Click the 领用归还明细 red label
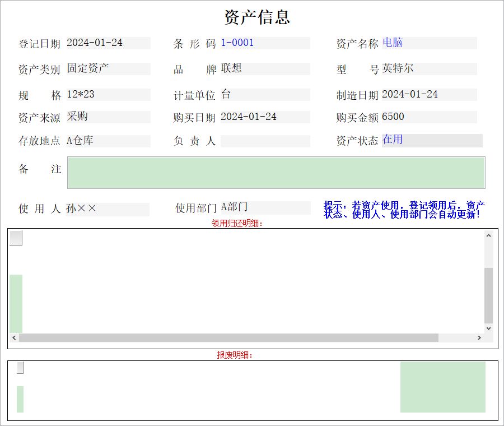 pos(237,223)
